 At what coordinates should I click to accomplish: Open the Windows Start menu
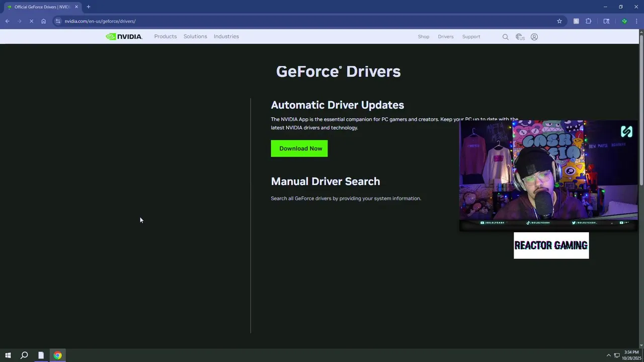(x=8, y=355)
